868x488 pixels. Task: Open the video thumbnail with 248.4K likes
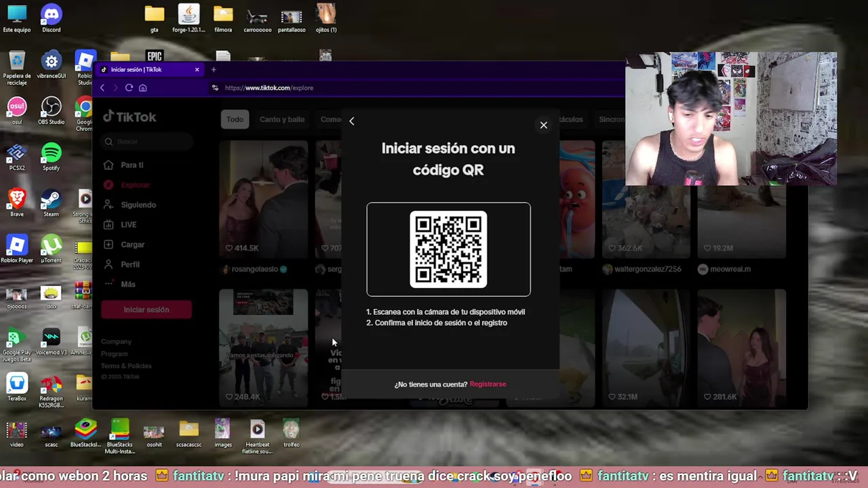(x=263, y=348)
